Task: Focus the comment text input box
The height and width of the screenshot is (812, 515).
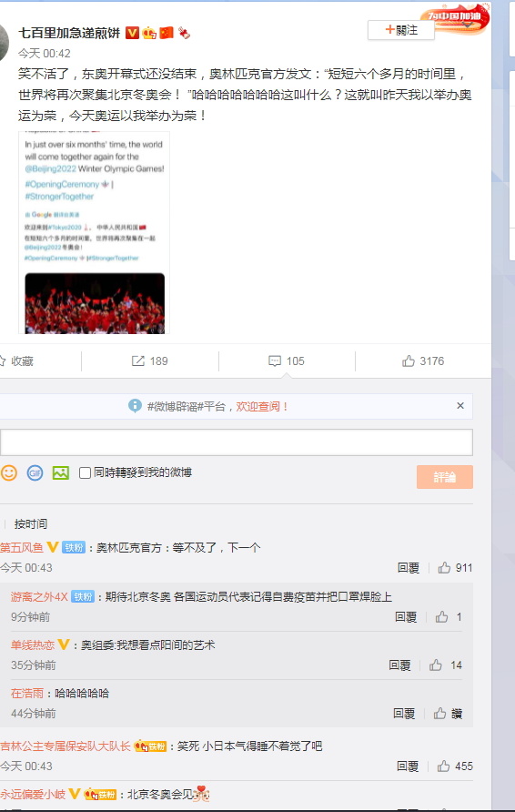Action: pos(236,442)
